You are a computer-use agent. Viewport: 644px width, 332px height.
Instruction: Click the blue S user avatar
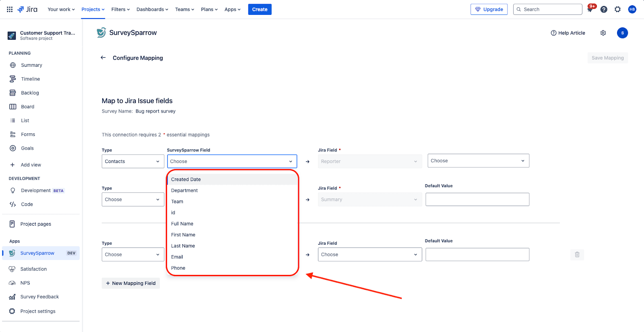[x=622, y=33]
